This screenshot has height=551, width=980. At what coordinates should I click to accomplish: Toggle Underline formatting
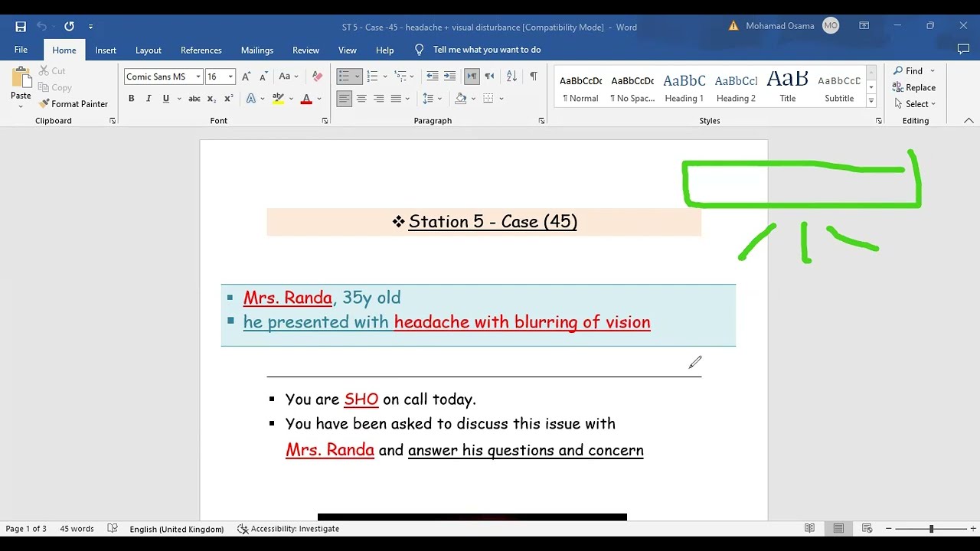[165, 99]
